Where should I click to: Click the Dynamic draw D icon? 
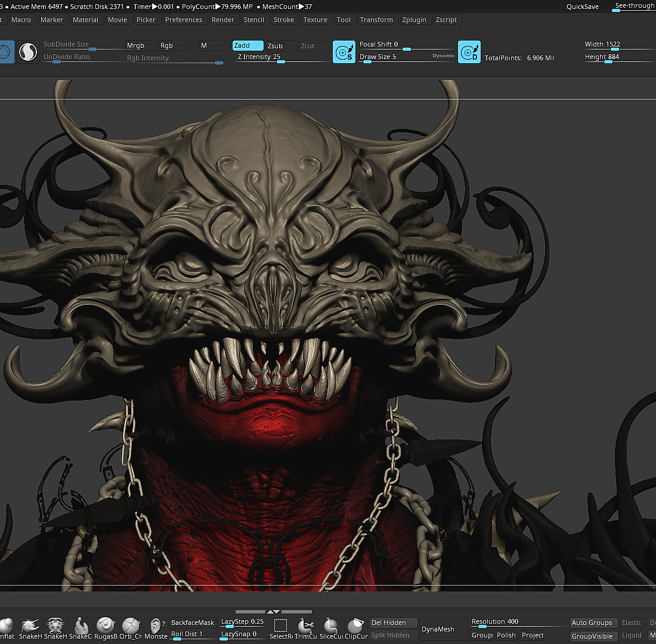[469, 52]
